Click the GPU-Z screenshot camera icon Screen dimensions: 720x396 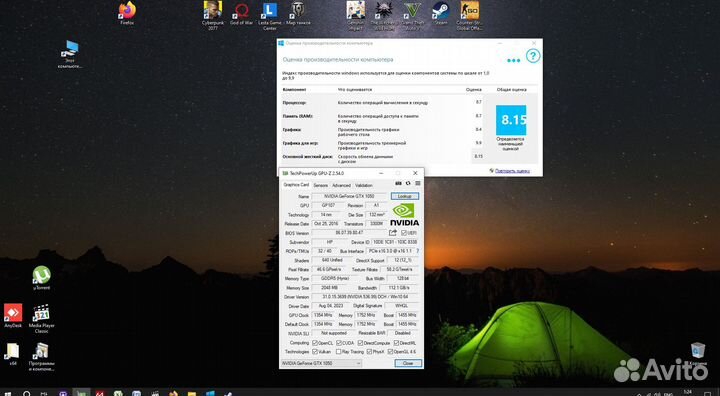point(399,183)
